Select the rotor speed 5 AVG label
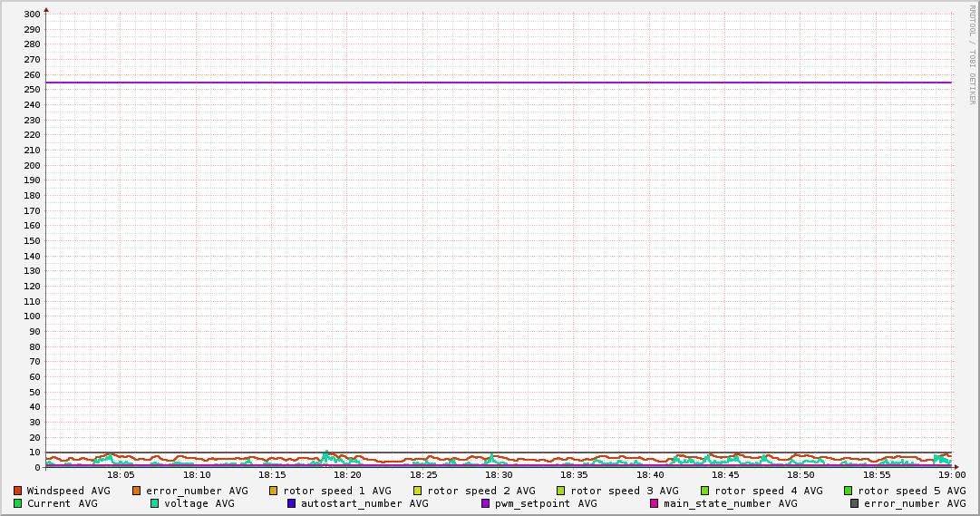Image resolution: width=980 pixels, height=516 pixels. (x=911, y=491)
